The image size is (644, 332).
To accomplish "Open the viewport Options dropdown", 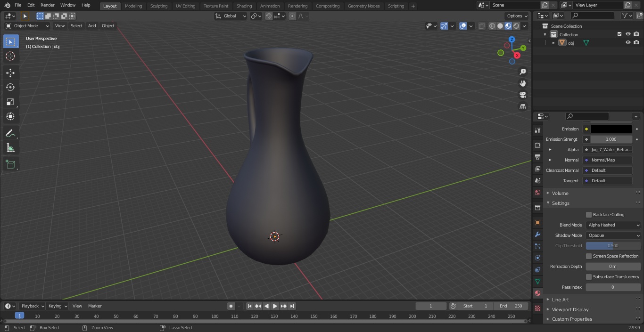I will 517,16.
